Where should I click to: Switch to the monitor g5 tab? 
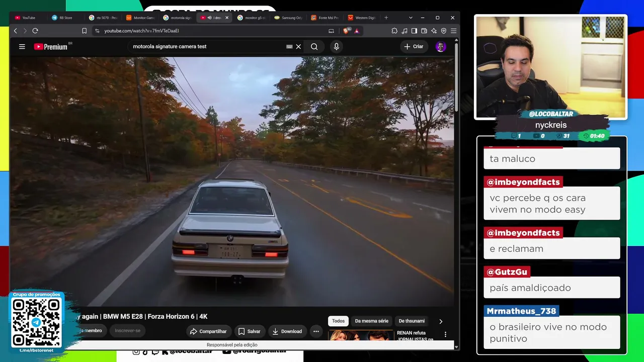(251, 18)
